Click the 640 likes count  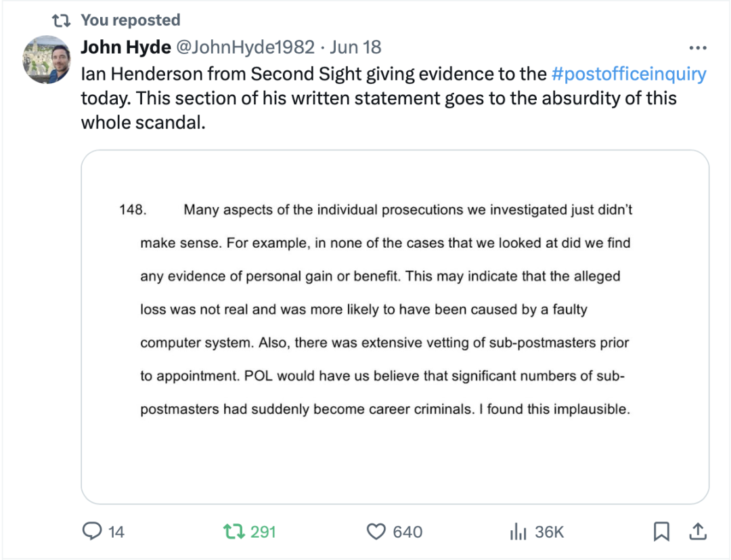coord(407,532)
